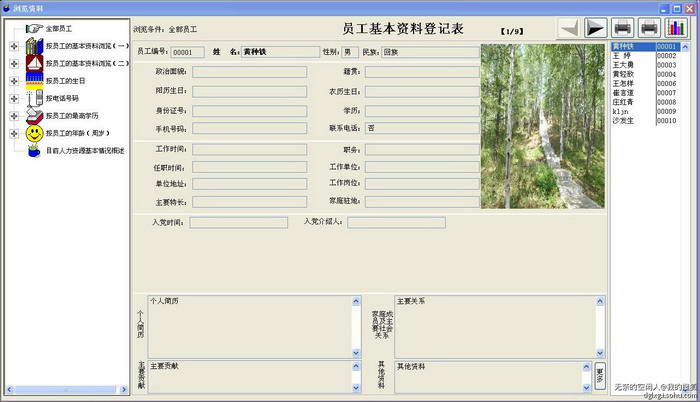Select employee 00007 in the list
The height and width of the screenshot is (402, 700).
(645, 93)
